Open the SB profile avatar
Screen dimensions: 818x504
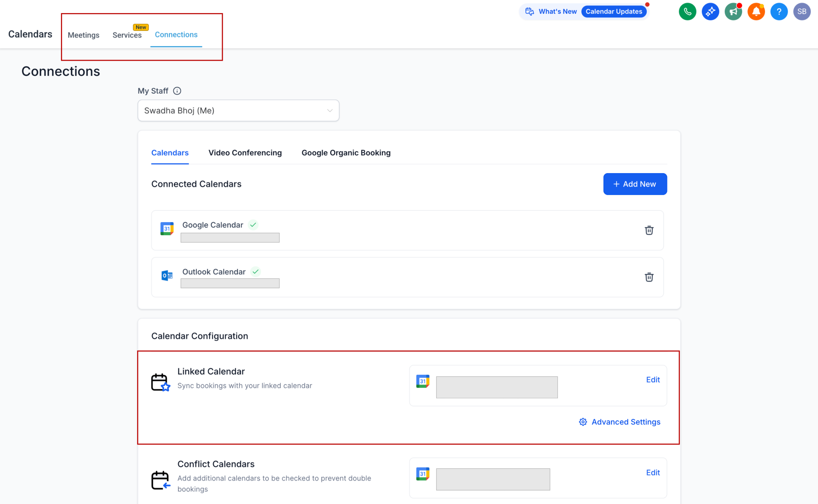802,12
